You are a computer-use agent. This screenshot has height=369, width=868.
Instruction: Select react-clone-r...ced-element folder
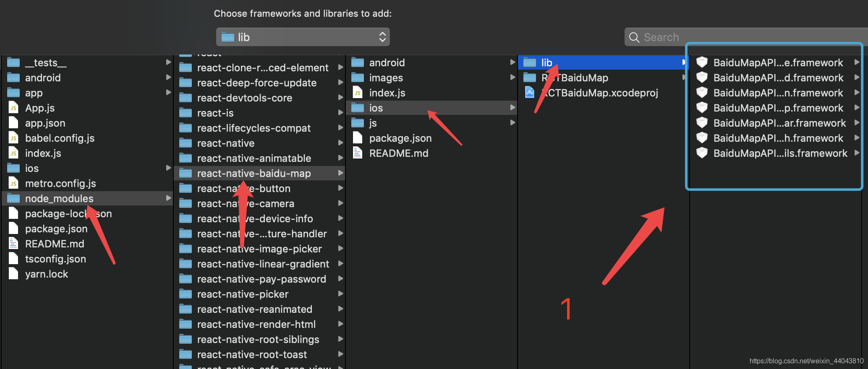(x=259, y=68)
